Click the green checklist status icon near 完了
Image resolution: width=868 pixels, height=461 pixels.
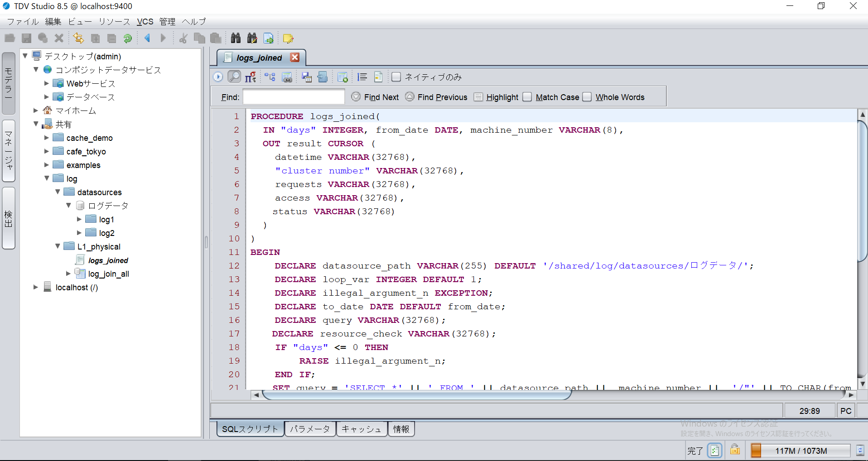click(715, 451)
